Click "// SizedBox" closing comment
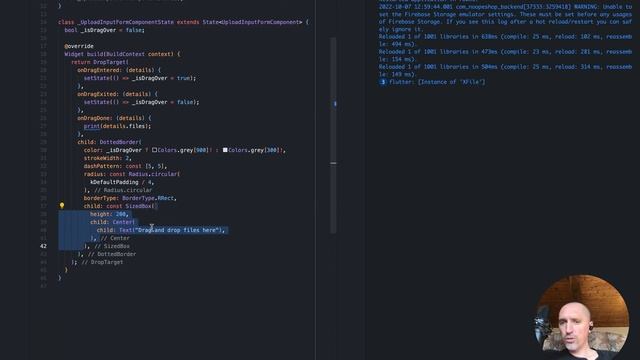The width and height of the screenshot is (640, 360). click(x=112, y=246)
